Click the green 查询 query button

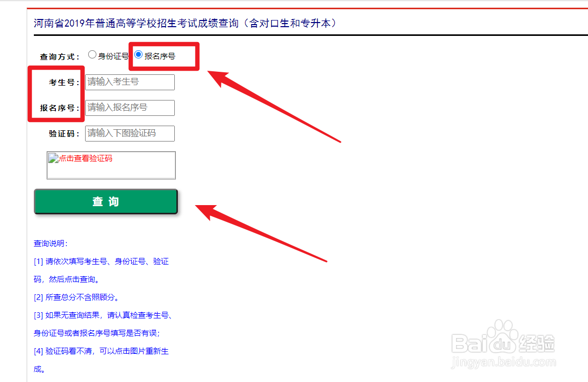(x=106, y=201)
